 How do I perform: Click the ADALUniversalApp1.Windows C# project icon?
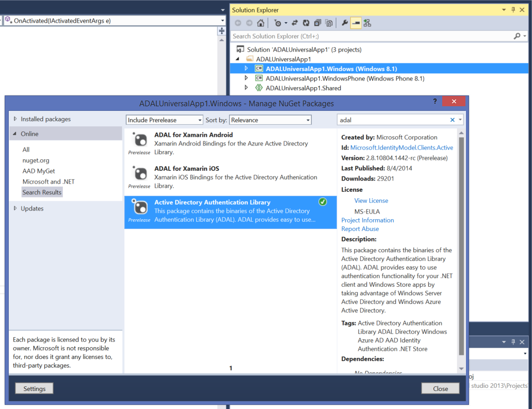[x=259, y=69]
